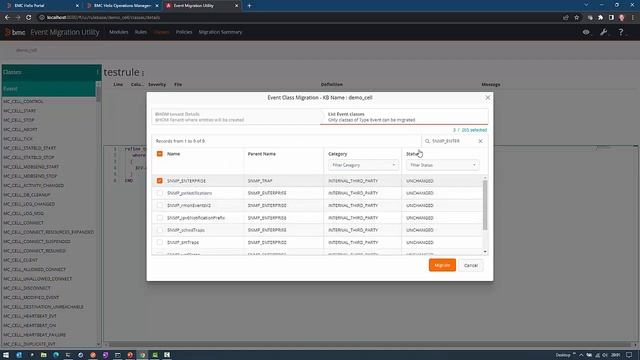Open the Modules menu
This screenshot has width=640, height=360.
pyautogui.click(x=118, y=32)
